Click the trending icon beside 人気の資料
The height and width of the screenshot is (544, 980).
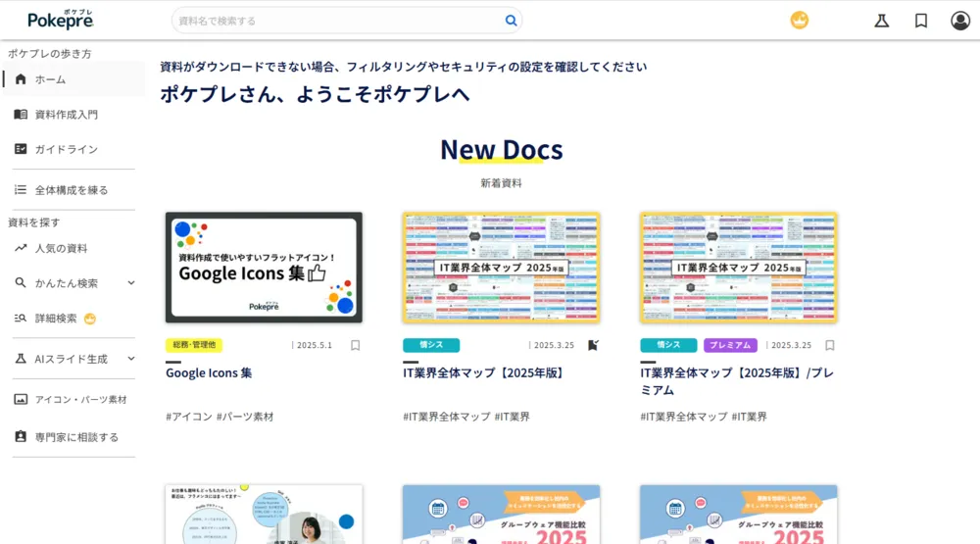[x=21, y=248]
